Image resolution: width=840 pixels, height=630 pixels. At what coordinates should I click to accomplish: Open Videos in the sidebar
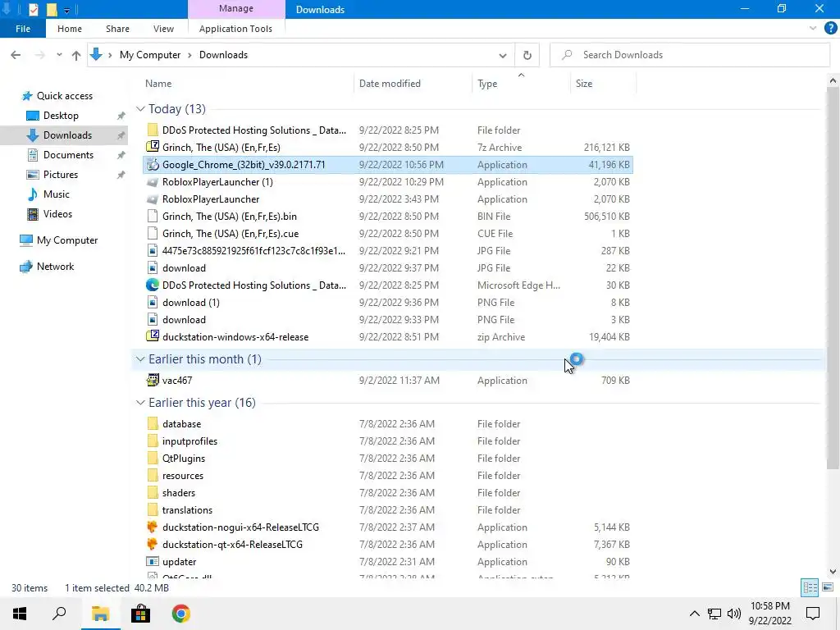click(x=57, y=214)
